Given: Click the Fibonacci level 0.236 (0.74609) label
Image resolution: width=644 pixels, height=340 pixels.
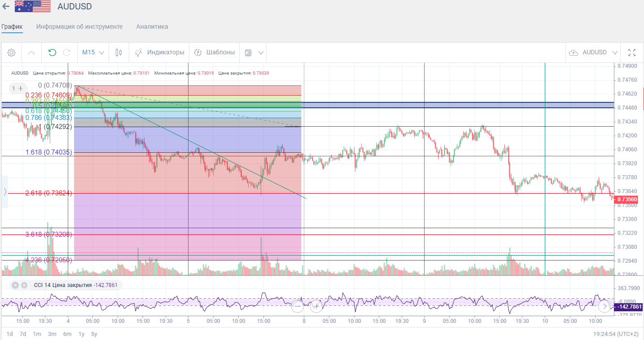Looking at the screenshot, I should point(48,95).
